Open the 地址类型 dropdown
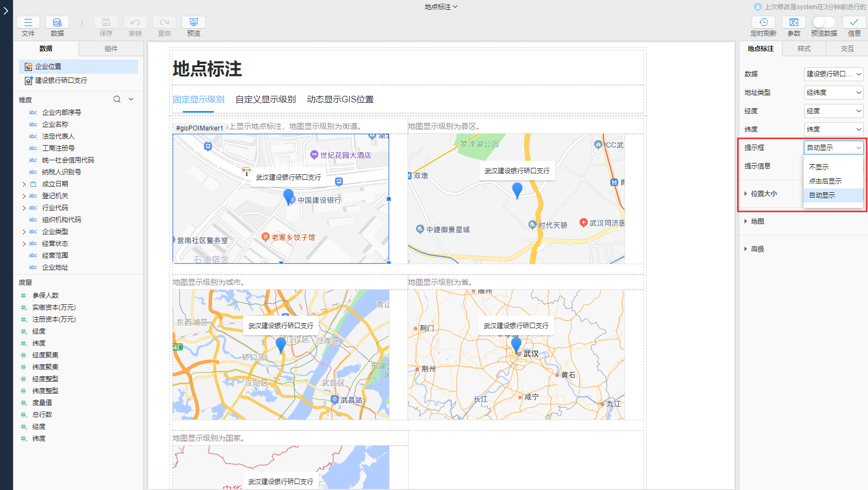Viewport: 868px width, 490px height. tap(833, 93)
